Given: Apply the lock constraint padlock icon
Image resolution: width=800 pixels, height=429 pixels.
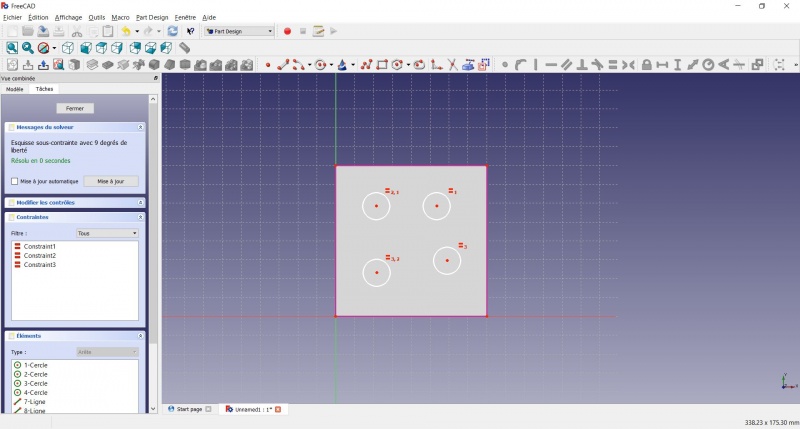Looking at the screenshot, I should [x=646, y=65].
